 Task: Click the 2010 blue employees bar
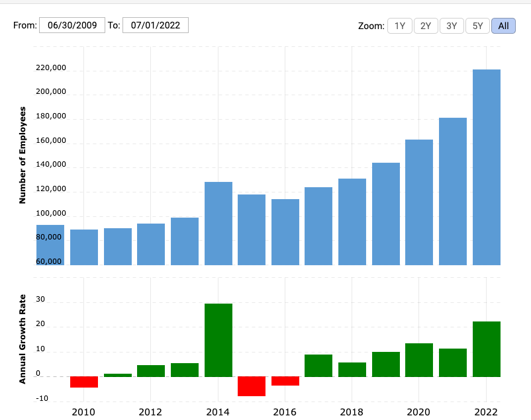coord(84,247)
